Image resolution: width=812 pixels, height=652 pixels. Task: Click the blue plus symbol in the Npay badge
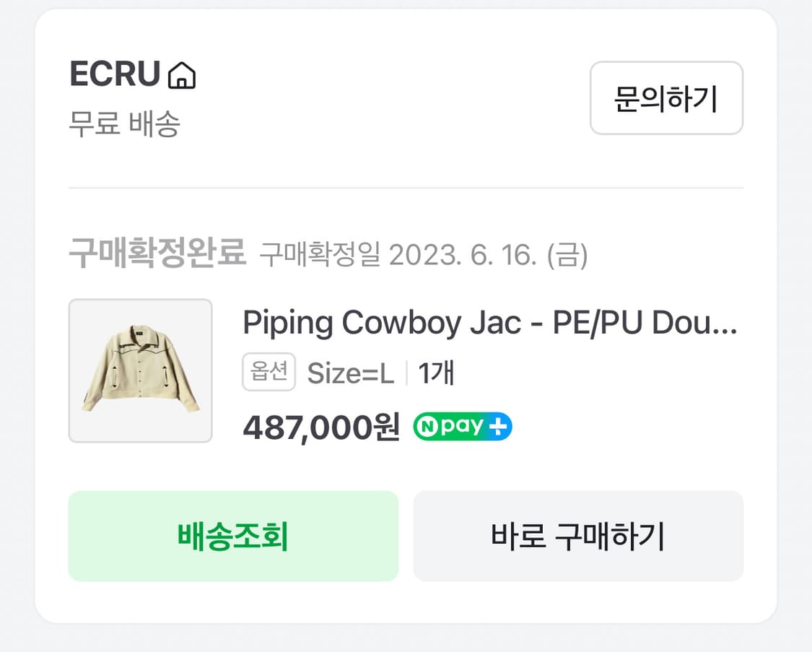point(499,427)
